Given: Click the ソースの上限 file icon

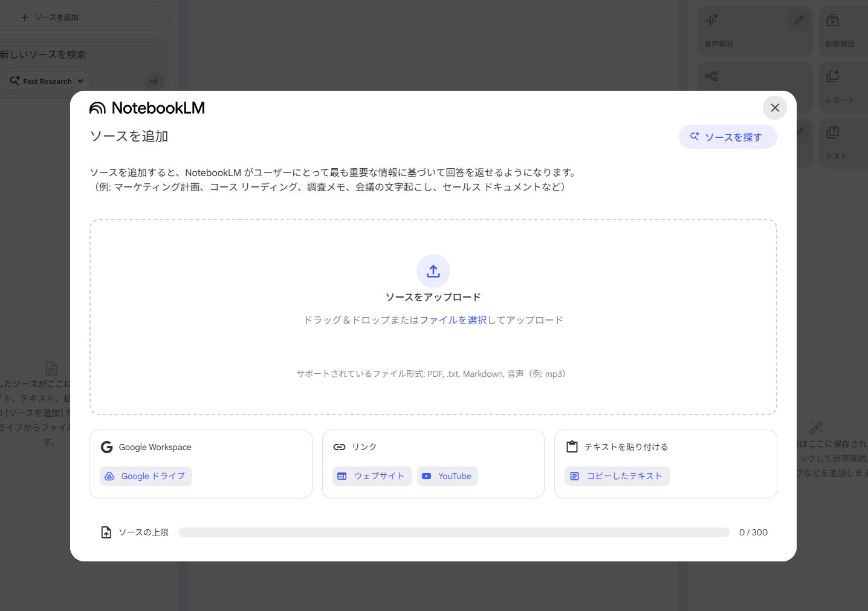Looking at the screenshot, I should pos(106,532).
